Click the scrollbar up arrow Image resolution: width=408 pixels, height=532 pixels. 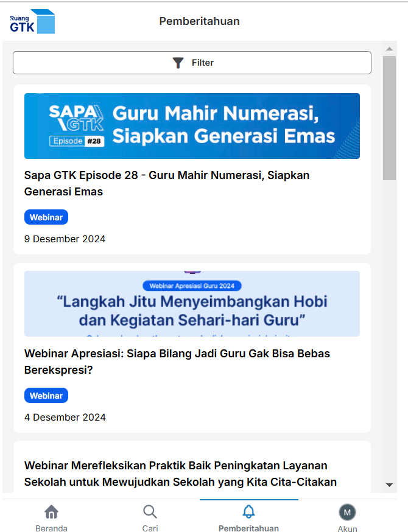coord(389,49)
